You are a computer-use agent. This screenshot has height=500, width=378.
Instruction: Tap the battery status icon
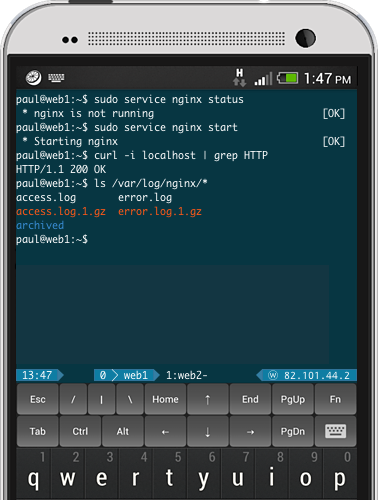[288, 78]
